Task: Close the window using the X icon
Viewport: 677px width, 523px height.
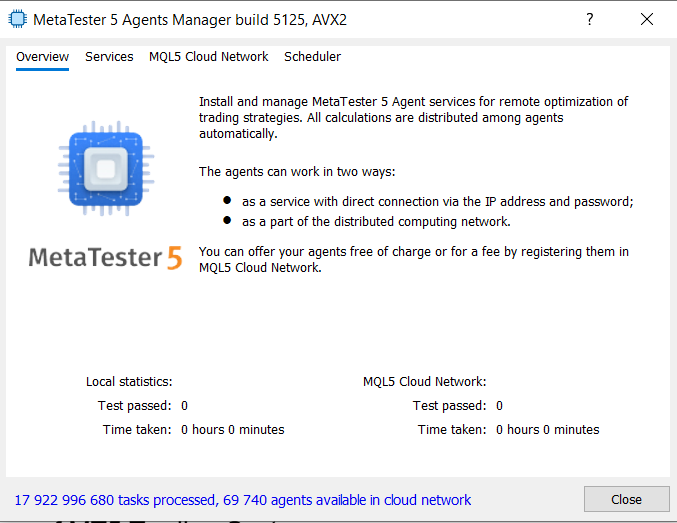Action: click(x=647, y=19)
